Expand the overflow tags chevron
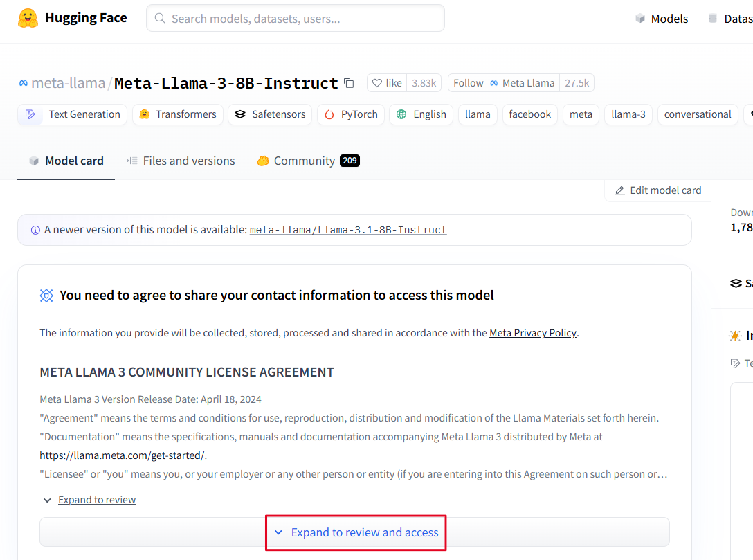The width and height of the screenshot is (753, 560). pyautogui.click(x=750, y=114)
